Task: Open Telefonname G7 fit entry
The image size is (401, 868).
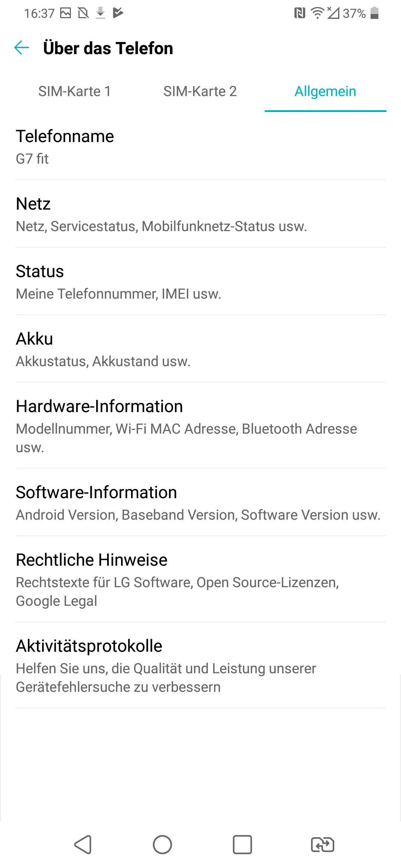Action: [200, 147]
